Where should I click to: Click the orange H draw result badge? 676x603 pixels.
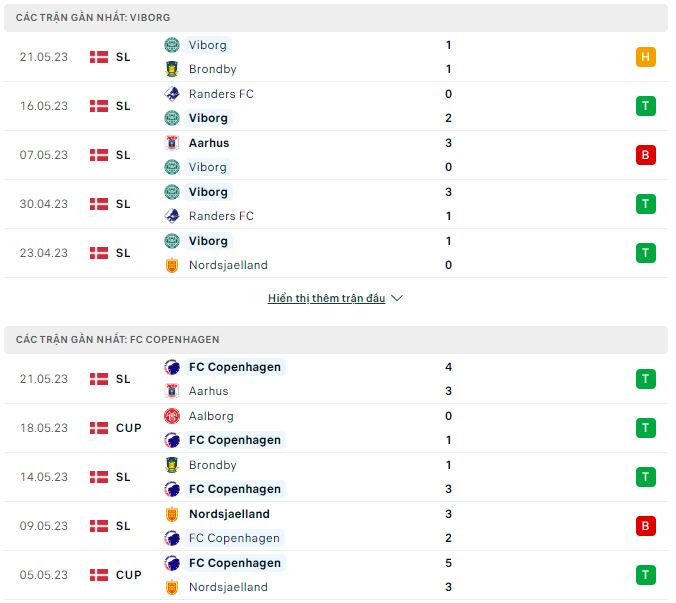tap(645, 57)
